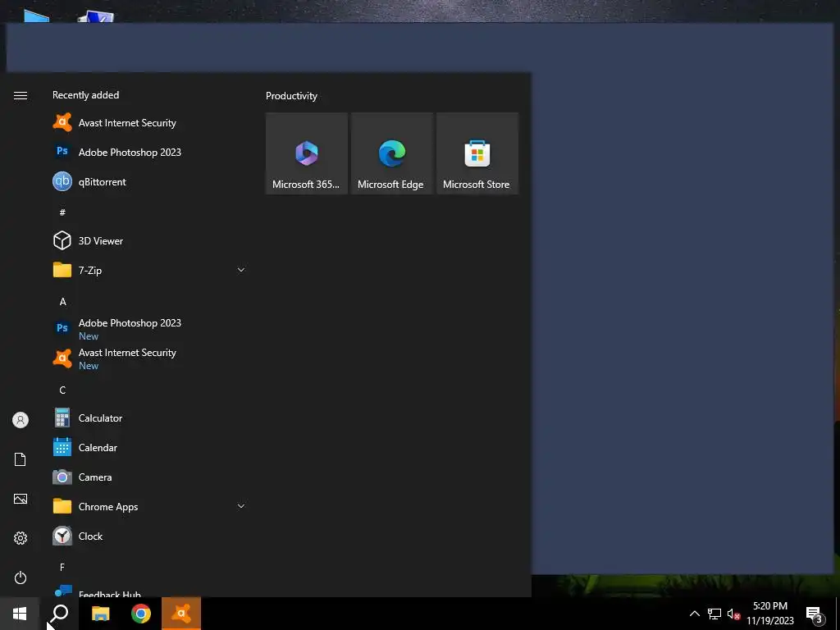Open the 7-Zip folder entry
Viewport: 840px width, 630px height.
tap(149, 270)
